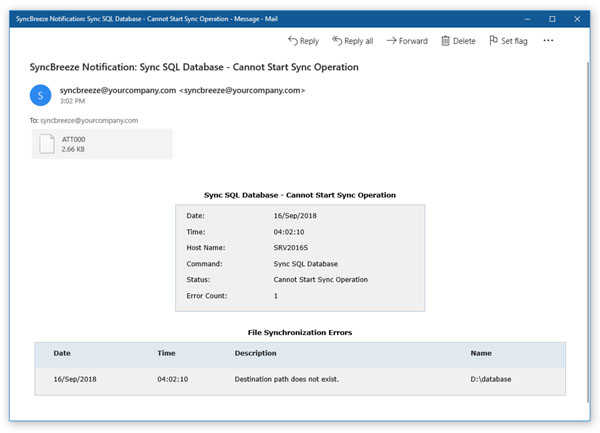This screenshot has width=600, height=433.
Task: Open the more actions ellipsis menu
Action: tap(548, 40)
